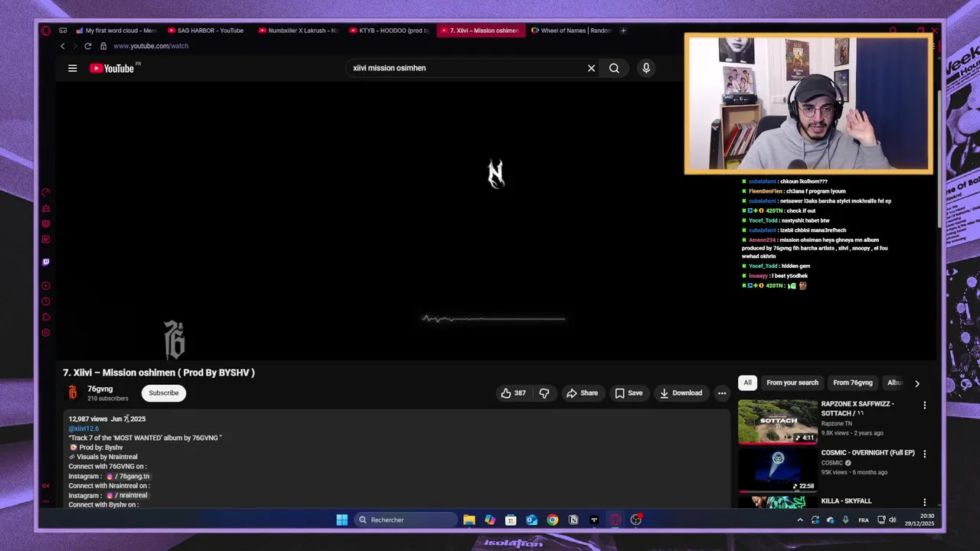
Task: Switch to KTYB HOODOO tab
Action: pyautogui.click(x=388, y=31)
